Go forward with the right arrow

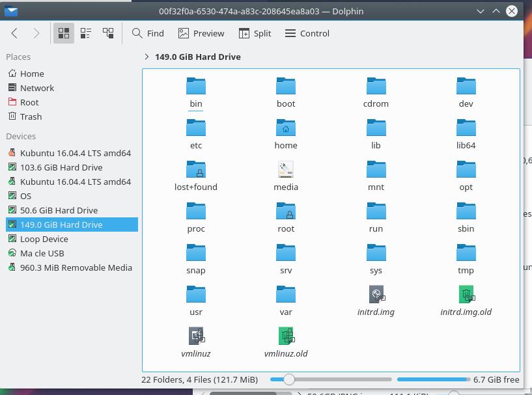coord(36,33)
